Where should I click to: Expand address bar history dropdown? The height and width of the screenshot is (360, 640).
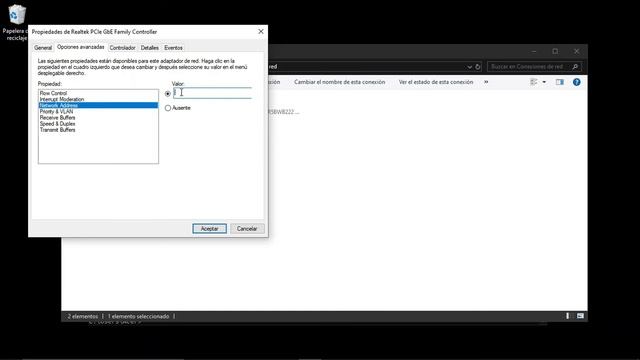pyautogui.click(x=469, y=67)
